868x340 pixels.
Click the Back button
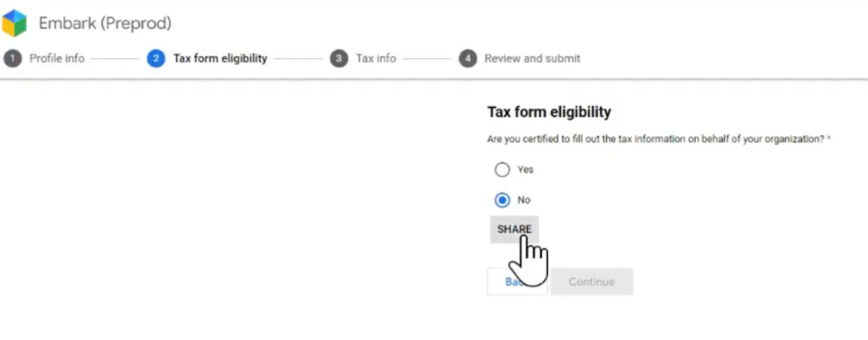coord(517,282)
